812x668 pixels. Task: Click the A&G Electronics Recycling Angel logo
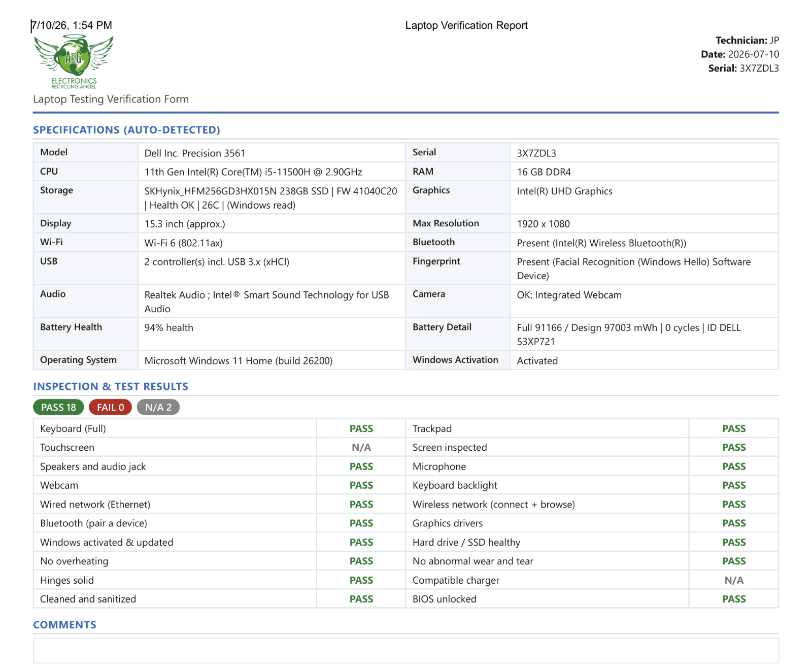coord(74,61)
